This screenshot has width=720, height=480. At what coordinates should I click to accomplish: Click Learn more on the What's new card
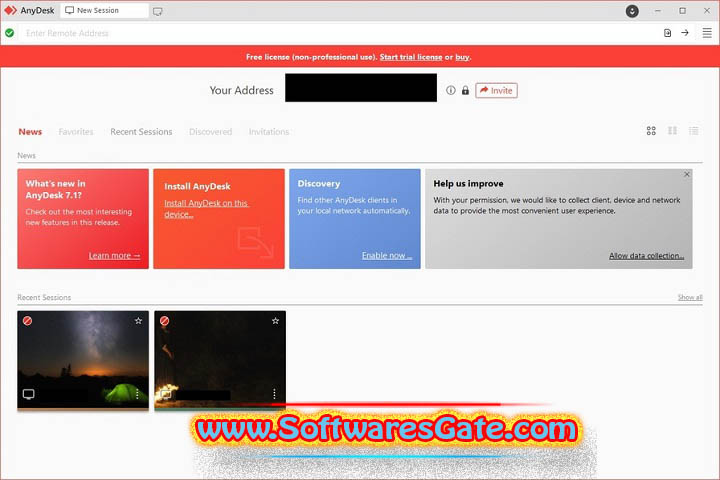114,255
